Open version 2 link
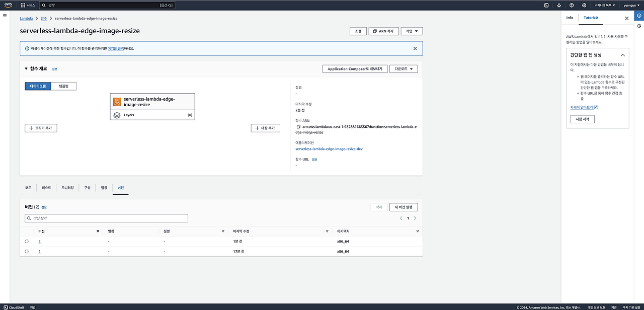Image resolution: width=644 pixels, height=310 pixels. click(39, 242)
